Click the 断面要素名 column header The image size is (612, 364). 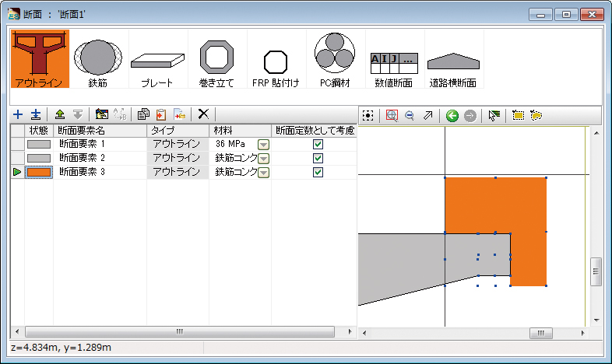coord(100,131)
